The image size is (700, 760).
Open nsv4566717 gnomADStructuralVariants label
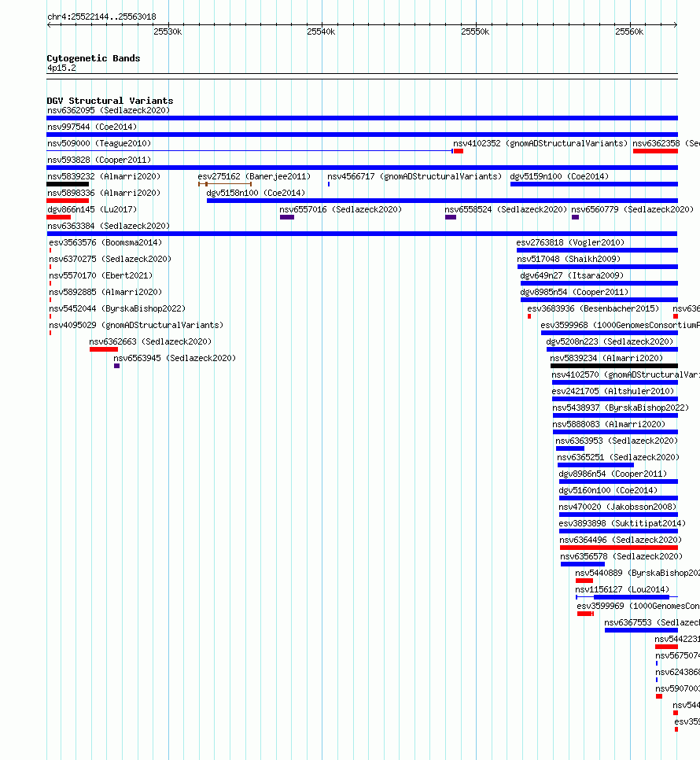(414, 176)
